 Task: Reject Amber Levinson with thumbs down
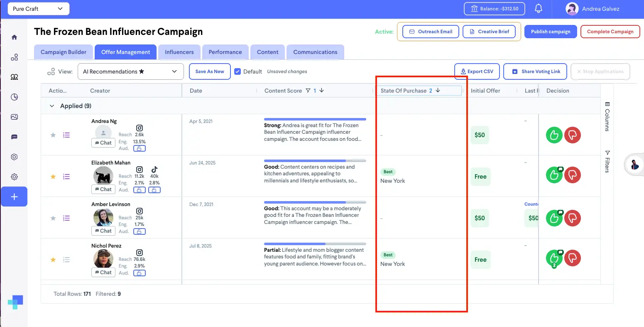(573, 218)
